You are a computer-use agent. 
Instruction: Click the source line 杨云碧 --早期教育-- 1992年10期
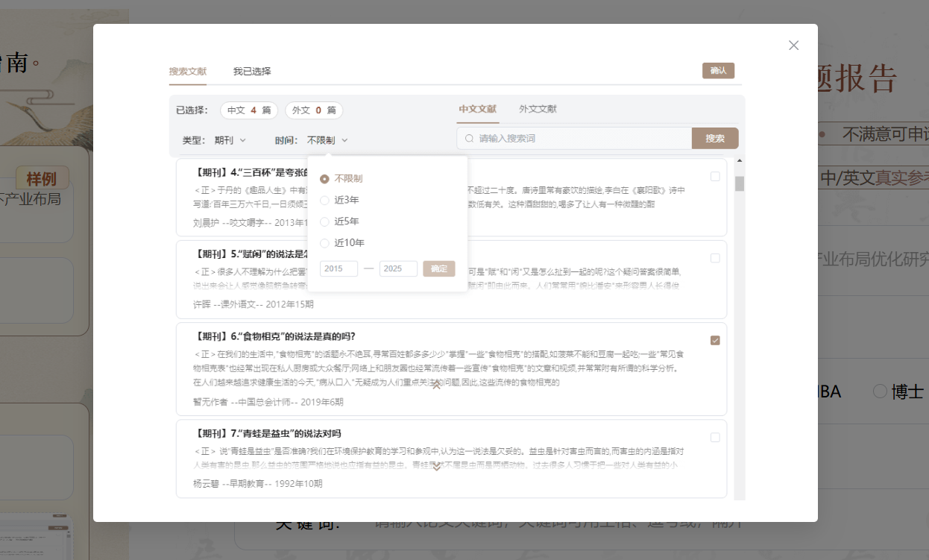coord(258,484)
